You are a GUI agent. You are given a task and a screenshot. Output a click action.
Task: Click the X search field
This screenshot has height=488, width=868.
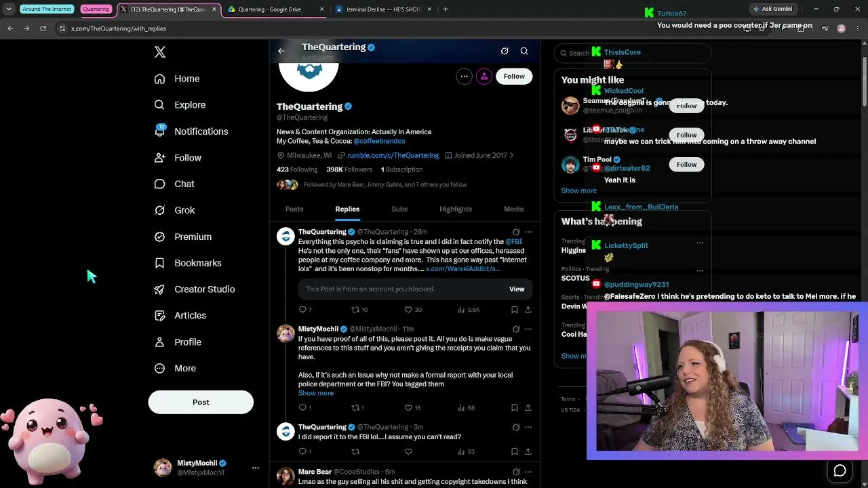633,53
